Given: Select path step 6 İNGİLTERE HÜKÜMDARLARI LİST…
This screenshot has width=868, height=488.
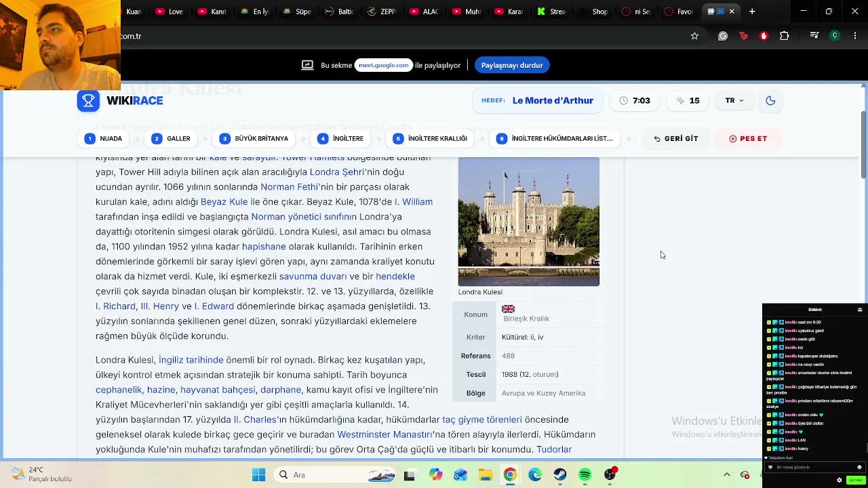Looking at the screenshot, I should pyautogui.click(x=555, y=138).
